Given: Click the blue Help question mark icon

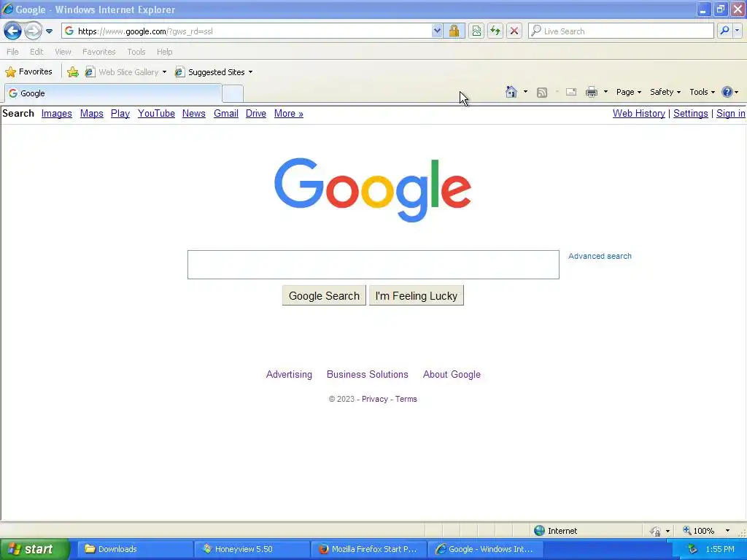Looking at the screenshot, I should 727,92.
